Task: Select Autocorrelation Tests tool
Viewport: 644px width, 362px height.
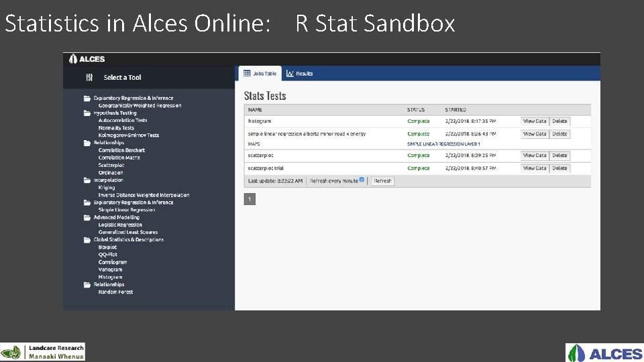Action: tap(123, 120)
